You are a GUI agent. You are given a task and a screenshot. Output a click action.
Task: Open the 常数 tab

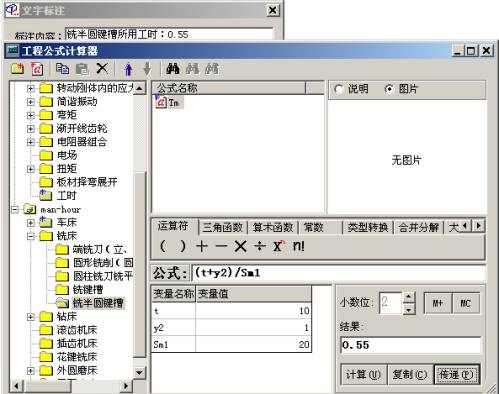click(313, 227)
